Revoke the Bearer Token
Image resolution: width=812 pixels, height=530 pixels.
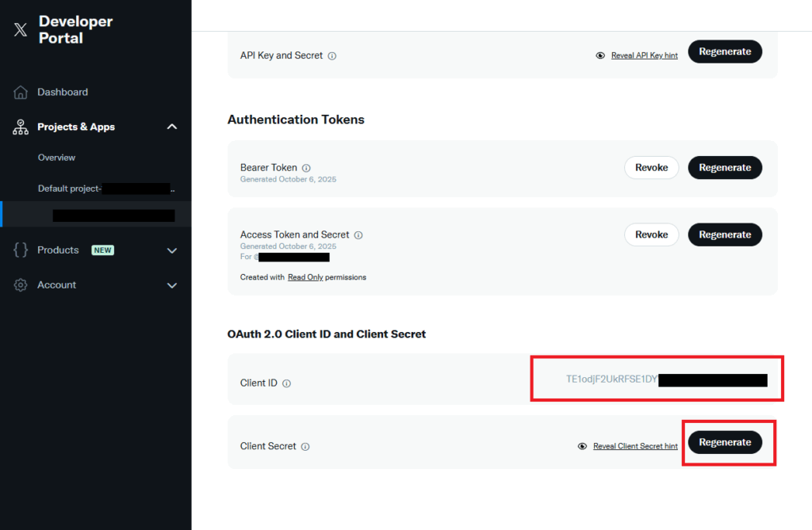pos(651,168)
